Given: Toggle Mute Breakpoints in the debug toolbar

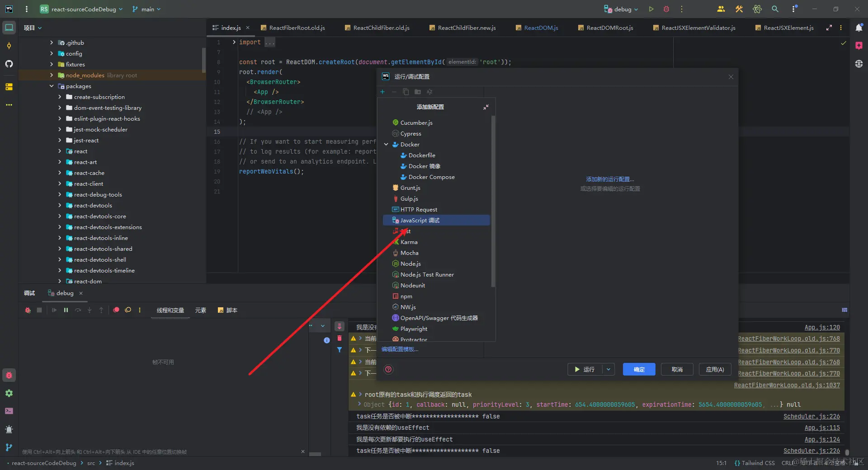Looking at the screenshot, I should (128, 310).
